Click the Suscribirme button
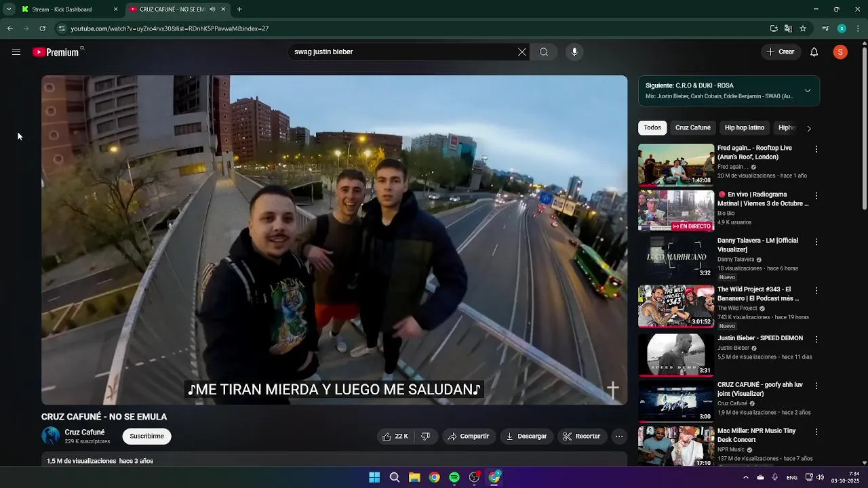 tap(147, 436)
